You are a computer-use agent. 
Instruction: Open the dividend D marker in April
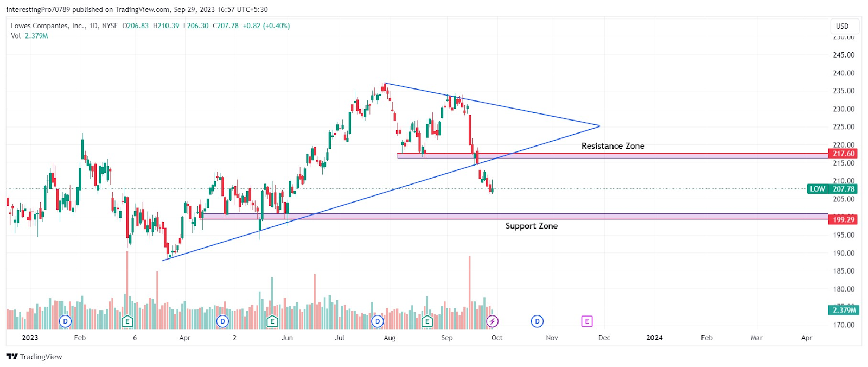click(222, 321)
